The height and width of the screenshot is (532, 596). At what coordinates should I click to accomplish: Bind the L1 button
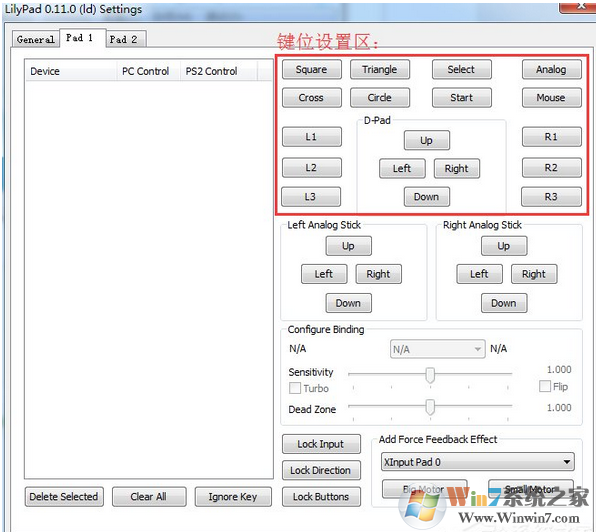click(312, 137)
